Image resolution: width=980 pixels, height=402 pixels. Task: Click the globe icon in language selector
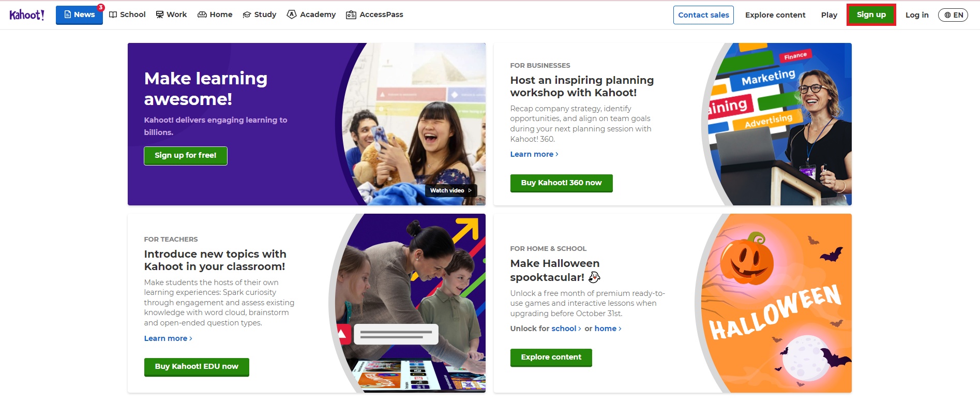click(947, 15)
